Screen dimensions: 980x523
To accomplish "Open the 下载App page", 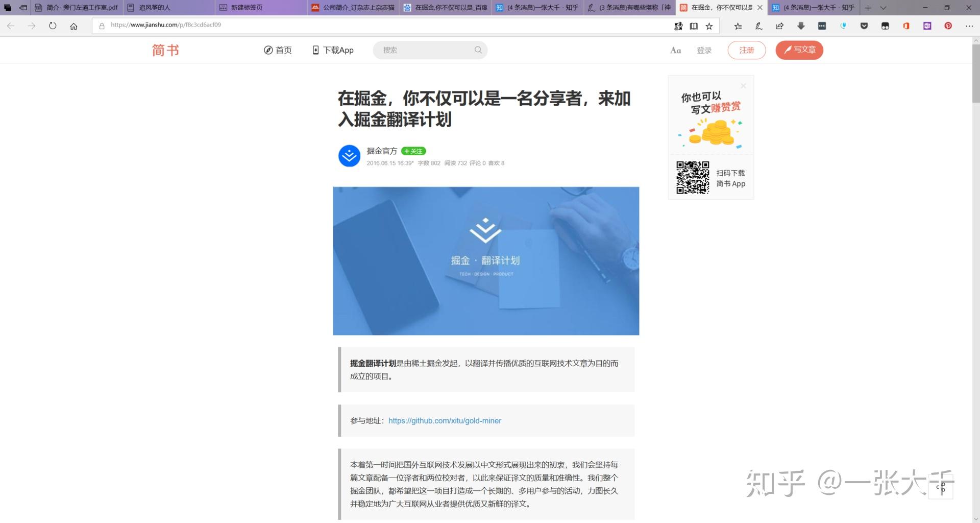I will 333,50.
